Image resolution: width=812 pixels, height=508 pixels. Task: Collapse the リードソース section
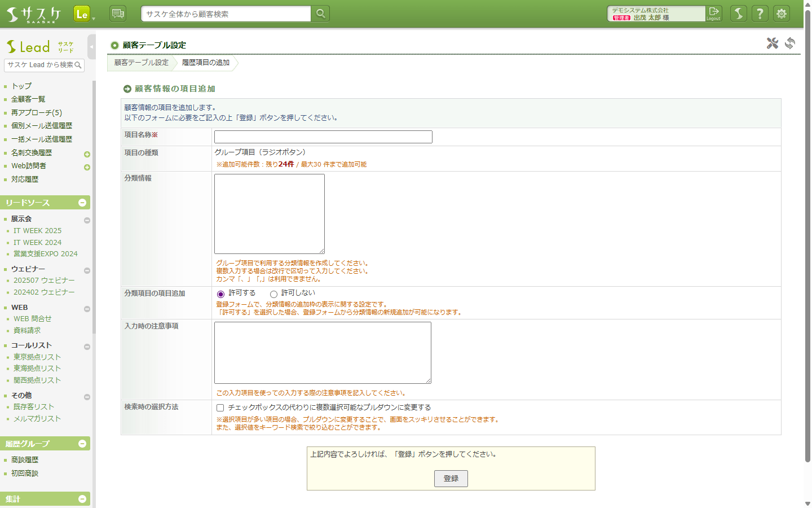pyautogui.click(x=82, y=203)
